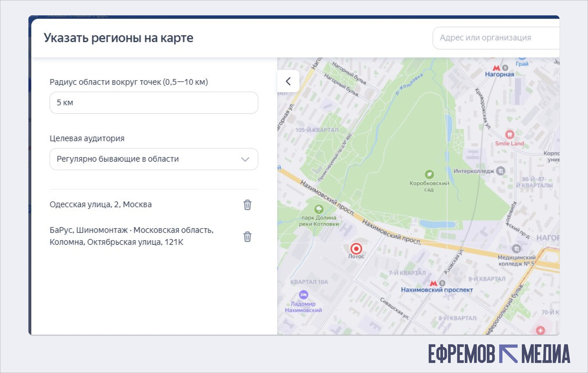Select the Одесская улица, 2, Москва entry
588x373 pixels.
click(x=101, y=205)
